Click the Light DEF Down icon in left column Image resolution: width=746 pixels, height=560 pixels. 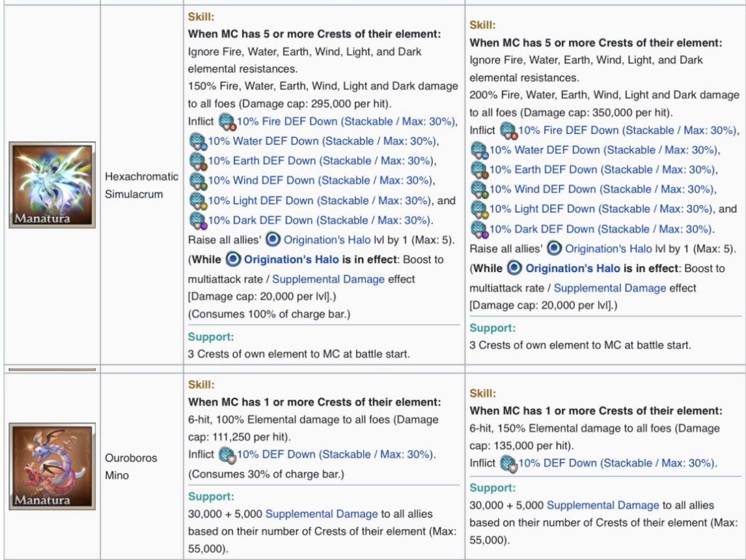pos(198,201)
